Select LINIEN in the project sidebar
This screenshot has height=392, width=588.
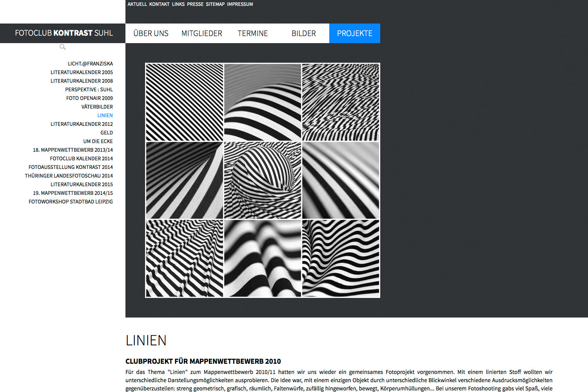105,115
